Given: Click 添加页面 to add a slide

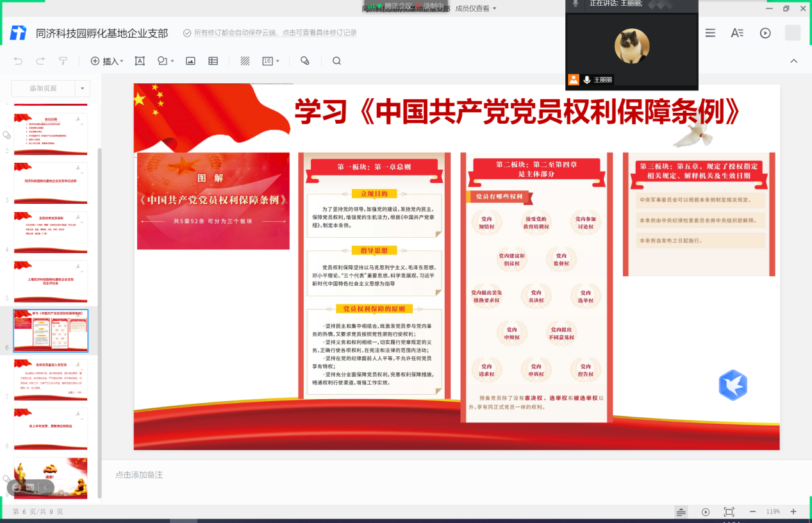Looking at the screenshot, I should coord(43,88).
